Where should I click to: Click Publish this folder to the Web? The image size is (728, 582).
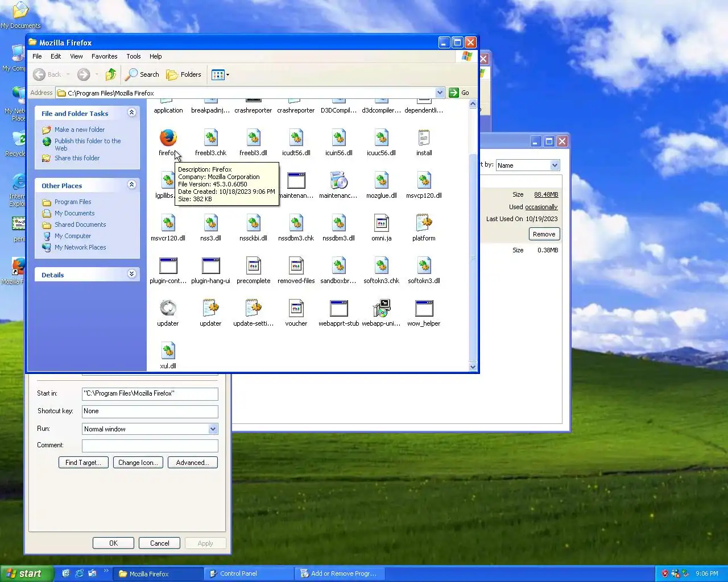[x=88, y=144]
